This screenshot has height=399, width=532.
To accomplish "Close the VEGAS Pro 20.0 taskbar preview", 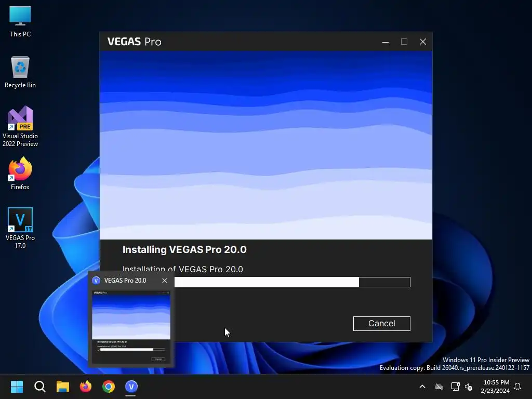I will [165, 280].
